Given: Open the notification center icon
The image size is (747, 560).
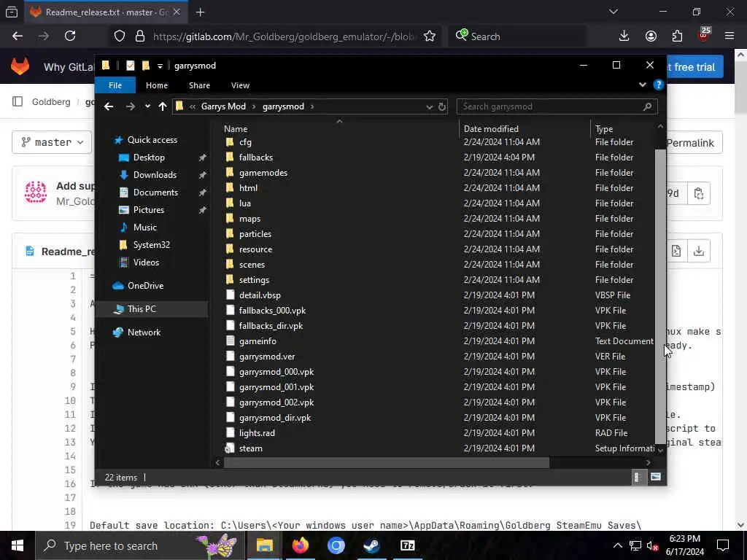Looking at the screenshot, I should click(x=723, y=545).
